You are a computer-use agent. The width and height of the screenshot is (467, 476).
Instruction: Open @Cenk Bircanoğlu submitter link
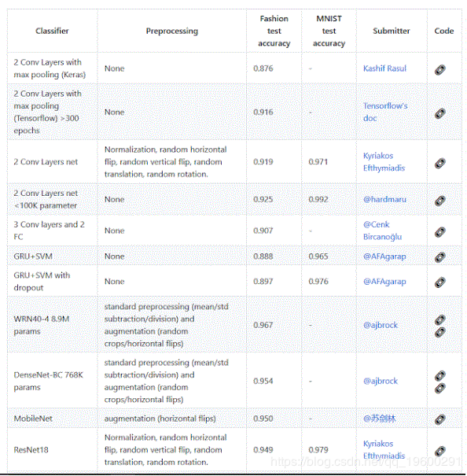tap(382, 231)
